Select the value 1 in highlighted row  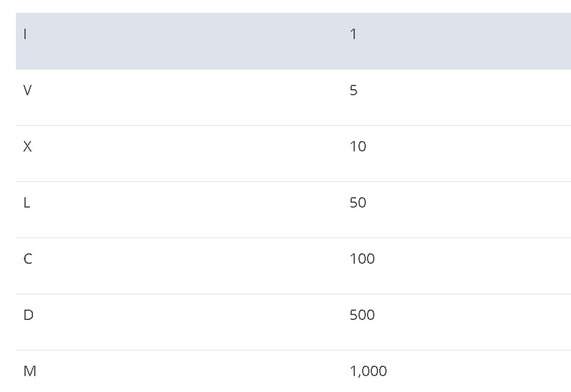click(x=353, y=34)
